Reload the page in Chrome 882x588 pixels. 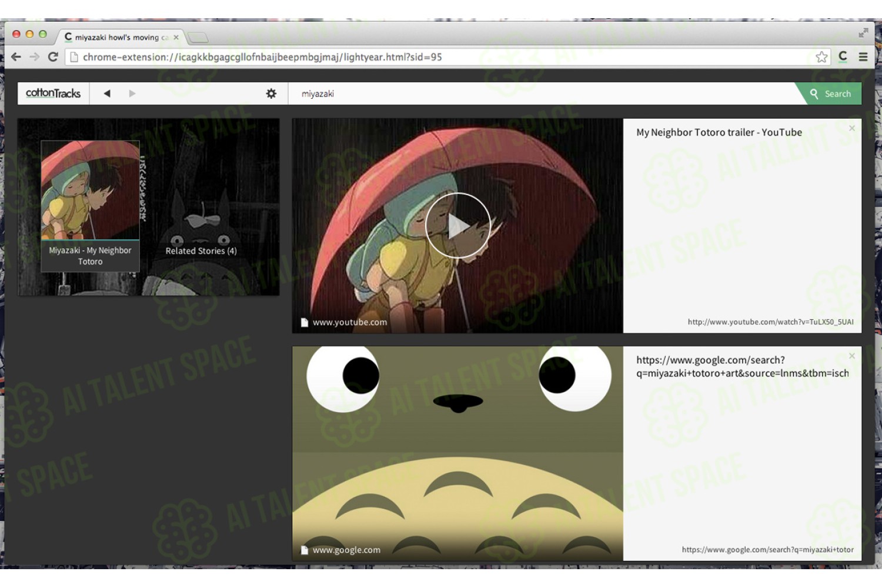(53, 57)
